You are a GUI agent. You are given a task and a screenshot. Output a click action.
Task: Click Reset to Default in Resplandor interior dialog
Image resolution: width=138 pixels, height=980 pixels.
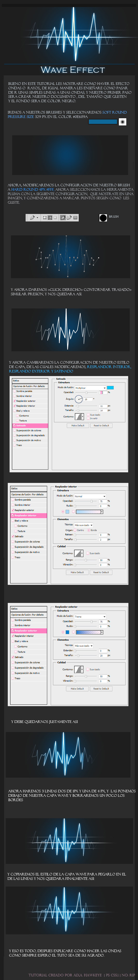[x=101, y=572]
